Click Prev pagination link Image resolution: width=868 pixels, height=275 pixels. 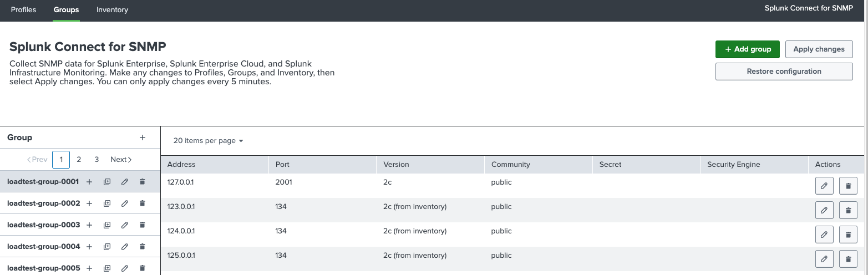coord(37,159)
